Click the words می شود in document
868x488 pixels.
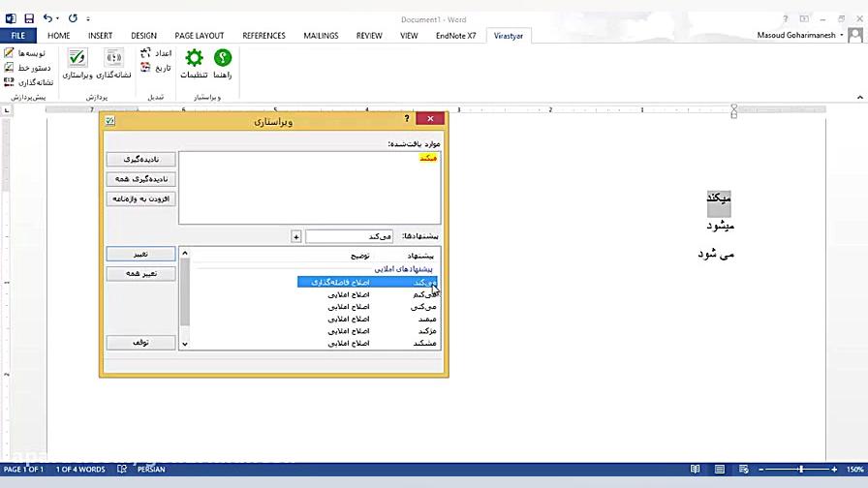pos(716,254)
